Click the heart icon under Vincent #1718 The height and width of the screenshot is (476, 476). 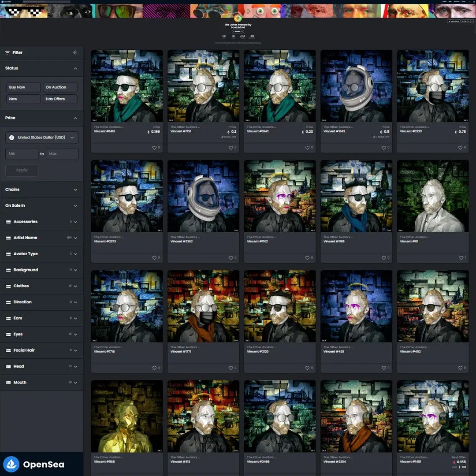point(154,368)
